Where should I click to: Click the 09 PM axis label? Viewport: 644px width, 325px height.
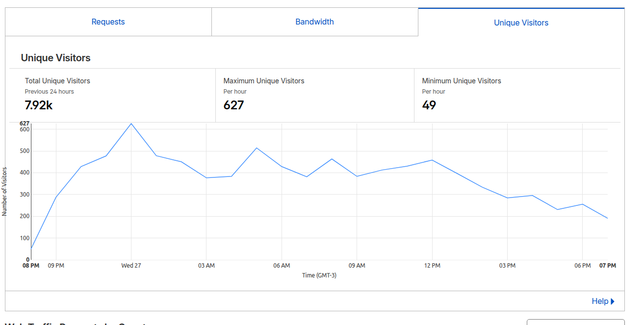pos(56,266)
